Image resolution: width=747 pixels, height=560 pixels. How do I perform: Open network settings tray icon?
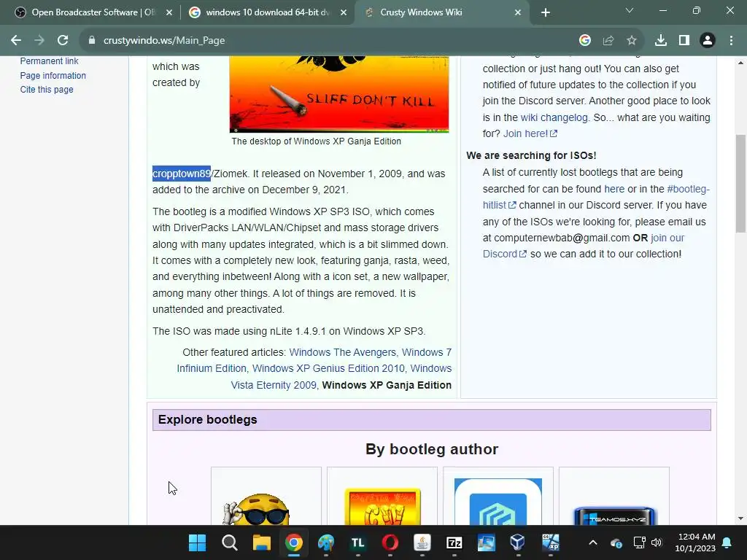[x=639, y=542]
